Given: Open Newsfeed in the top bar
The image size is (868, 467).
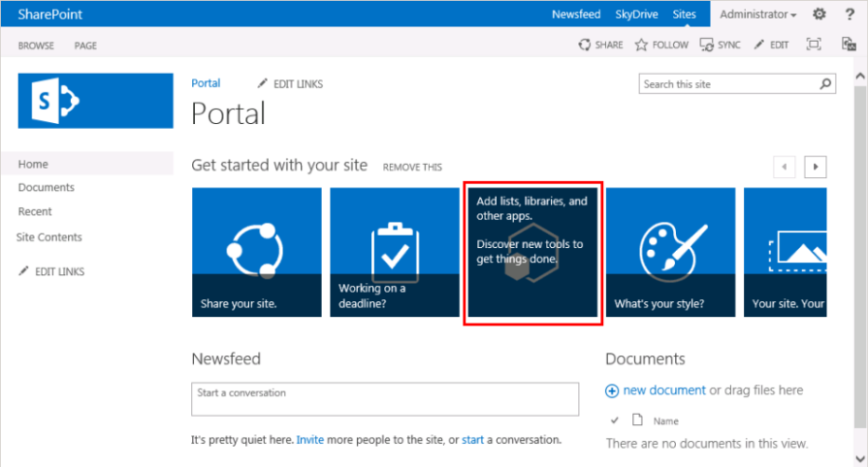Looking at the screenshot, I should [576, 15].
